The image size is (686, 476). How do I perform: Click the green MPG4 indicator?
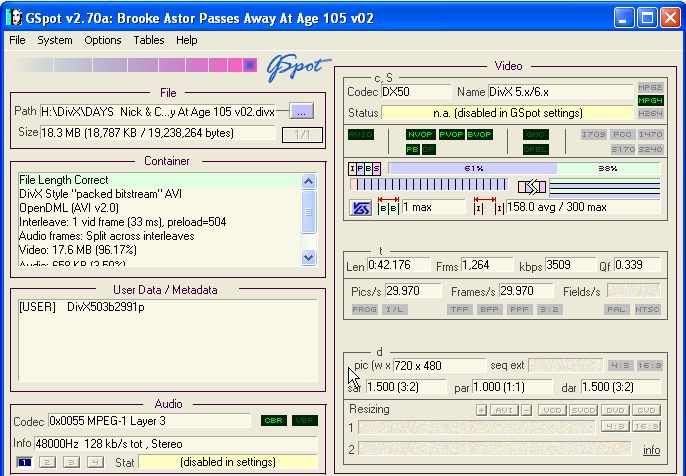point(650,101)
